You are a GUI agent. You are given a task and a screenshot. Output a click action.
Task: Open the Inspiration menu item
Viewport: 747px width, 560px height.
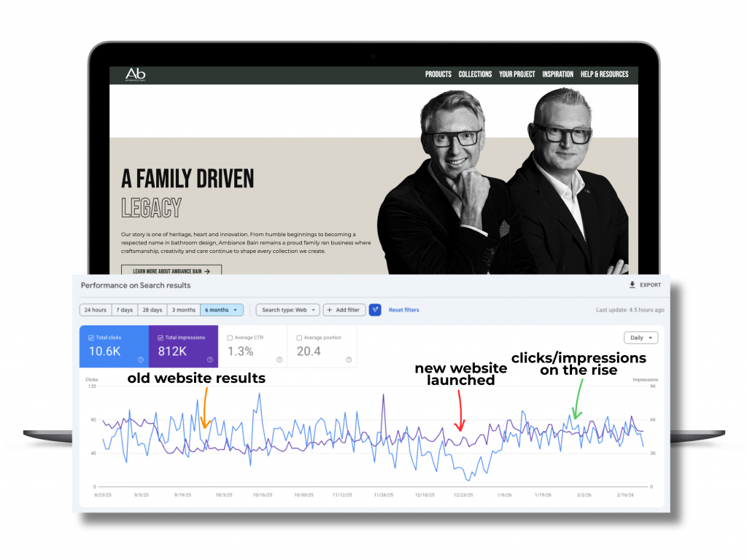pyautogui.click(x=557, y=74)
